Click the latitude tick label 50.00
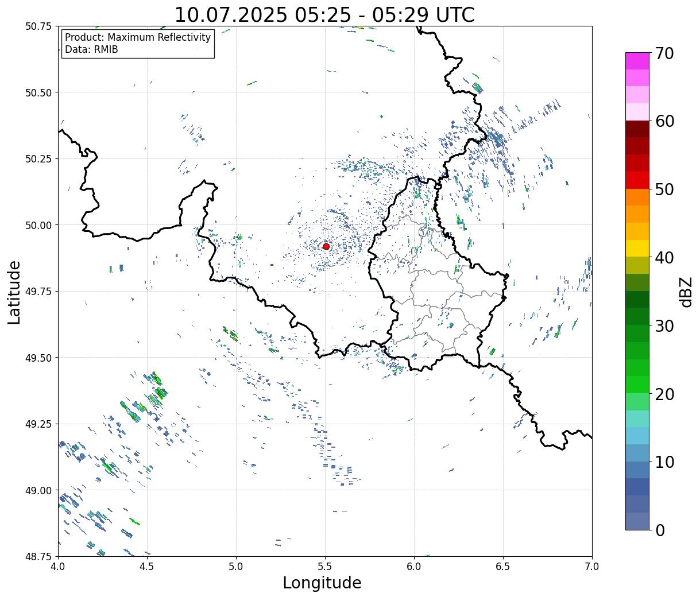Image resolution: width=700 pixels, height=597 pixels. 38,225
